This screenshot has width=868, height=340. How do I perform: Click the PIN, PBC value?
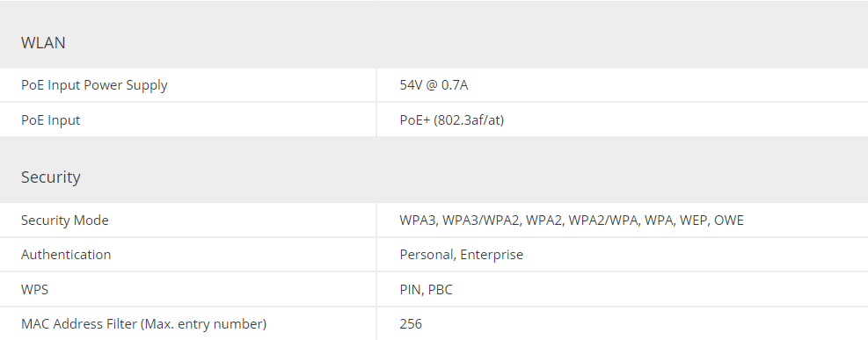426,289
